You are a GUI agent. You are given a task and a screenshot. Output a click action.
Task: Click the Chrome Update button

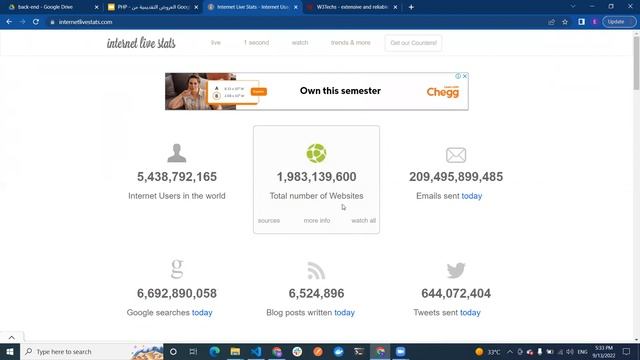point(619,22)
